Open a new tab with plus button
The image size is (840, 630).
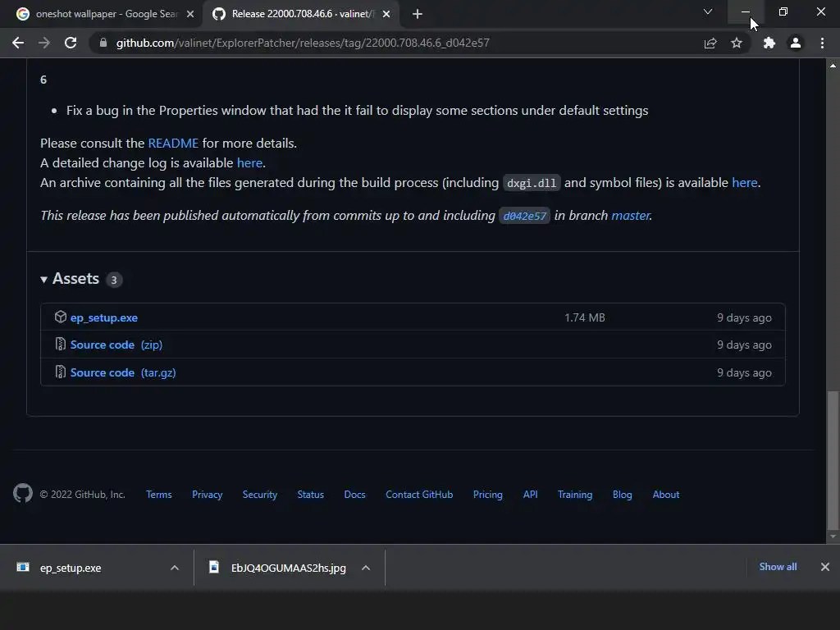point(418,14)
